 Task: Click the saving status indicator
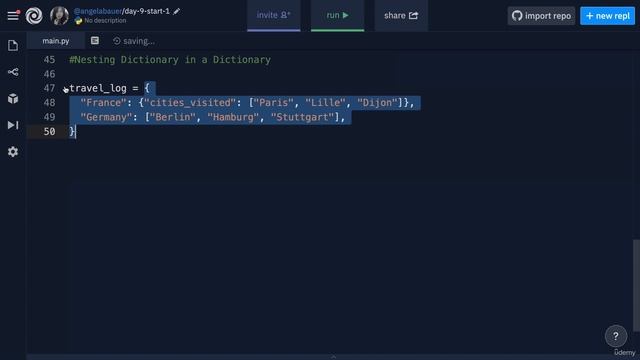134,41
